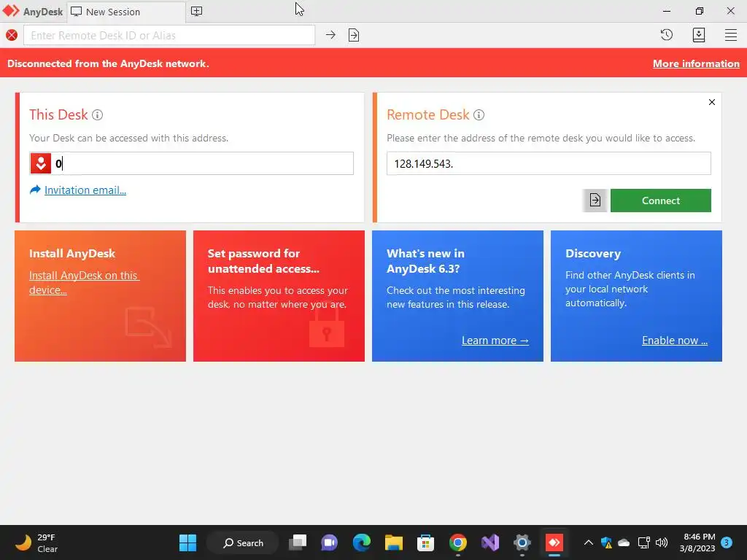Open the Invitation email link
Screen dimensions: 747x560
pos(85,190)
